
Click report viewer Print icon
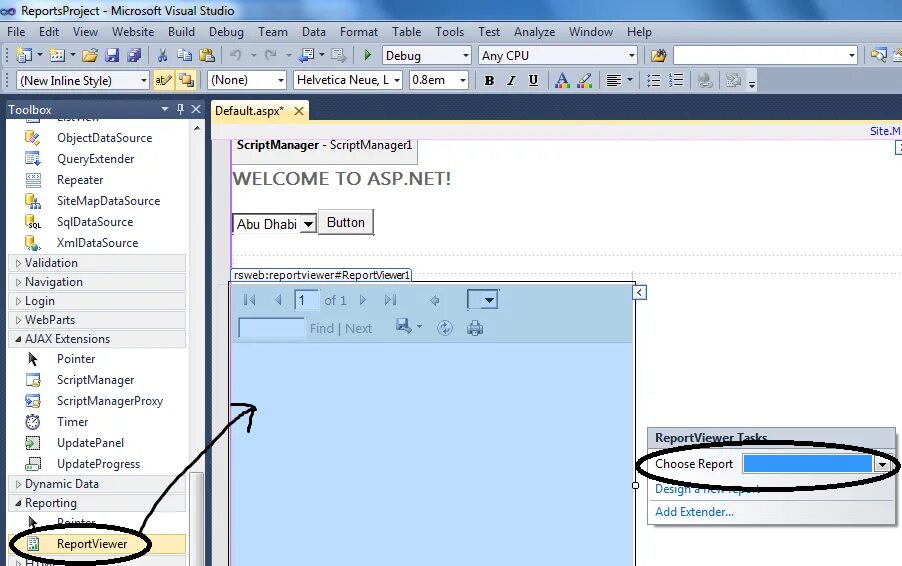(475, 328)
